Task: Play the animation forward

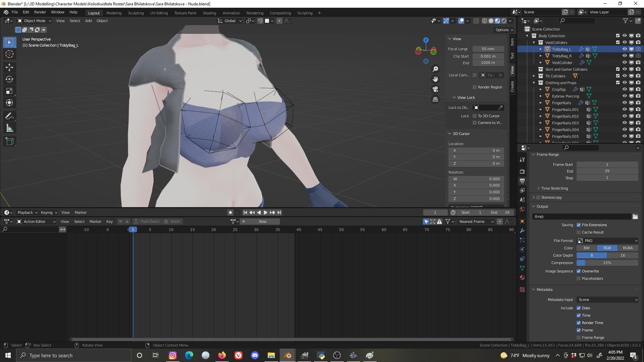Action: [x=266, y=213]
